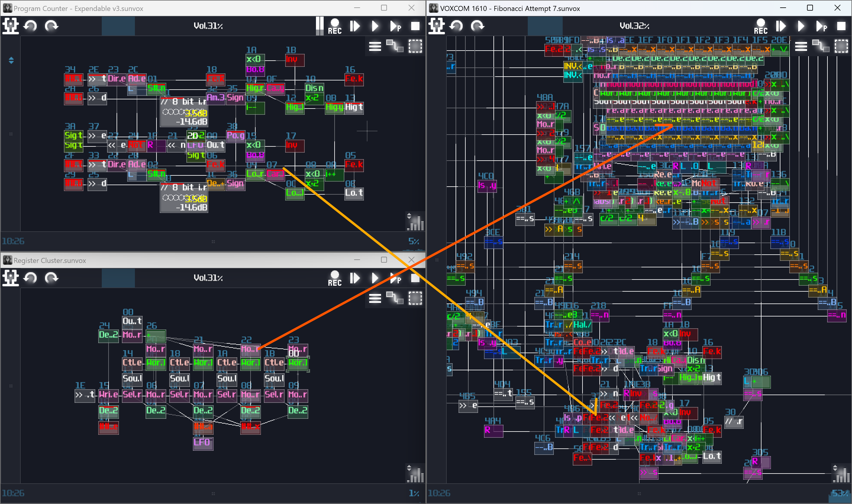Select module 1E in Register Cluster
Image resolution: width=852 pixels, height=504 pixels.
85,395
